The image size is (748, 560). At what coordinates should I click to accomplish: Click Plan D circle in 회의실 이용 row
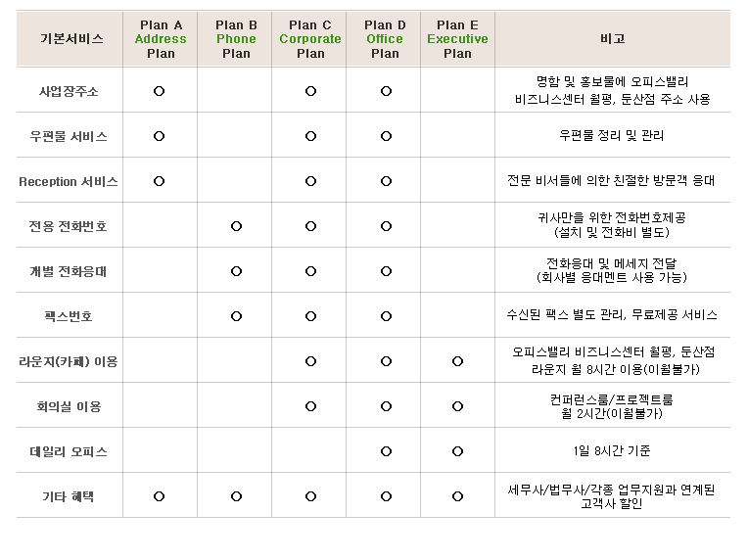point(386,406)
